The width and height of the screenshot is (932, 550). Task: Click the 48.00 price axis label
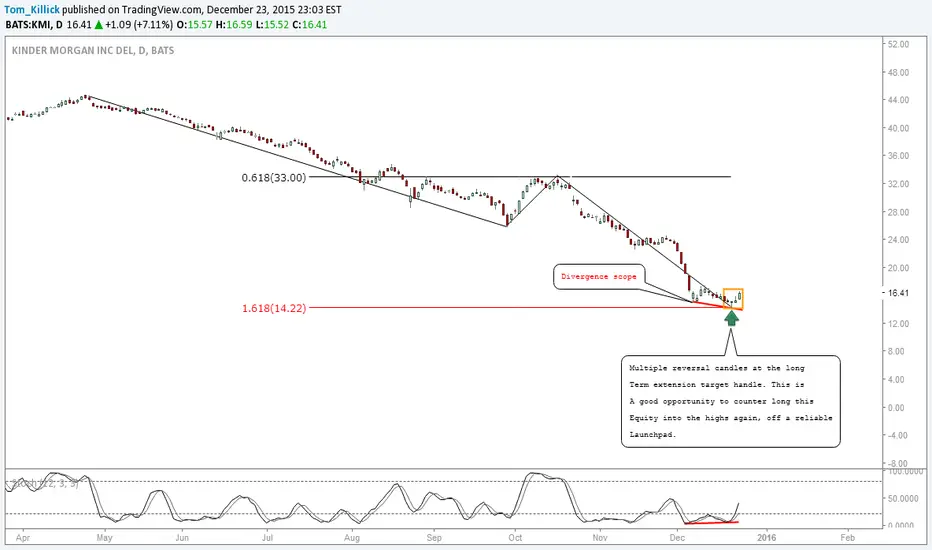pos(898,72)
